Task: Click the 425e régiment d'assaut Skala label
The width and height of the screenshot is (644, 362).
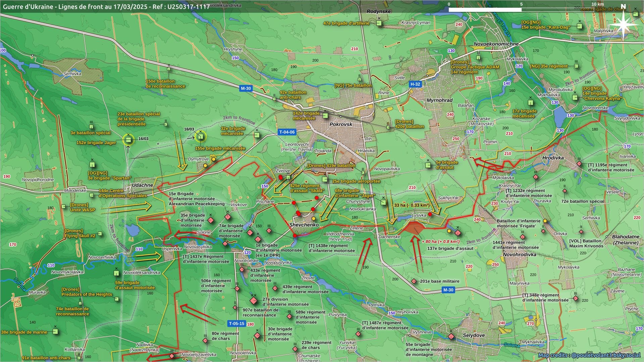Action: pos(307,188)
